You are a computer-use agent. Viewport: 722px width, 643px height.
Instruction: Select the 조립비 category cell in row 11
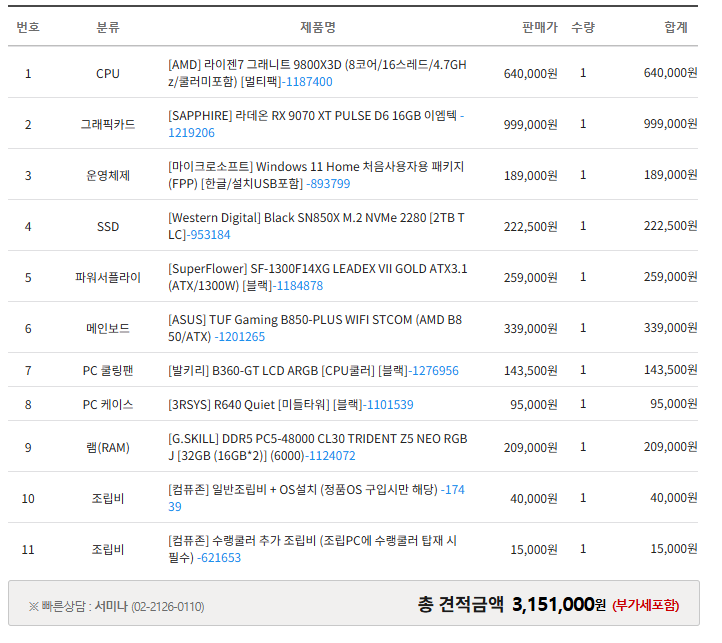coord(108,549)
